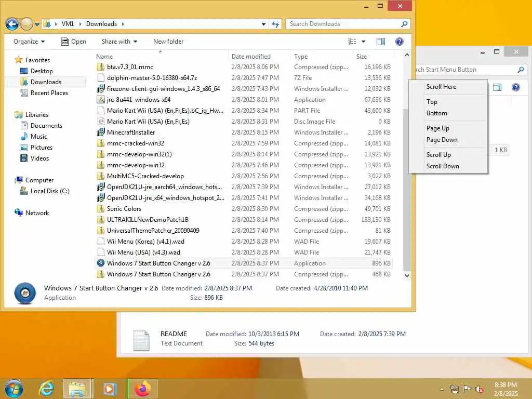
Task: Open the address bar history dropdown
Action: click(263, 24)
